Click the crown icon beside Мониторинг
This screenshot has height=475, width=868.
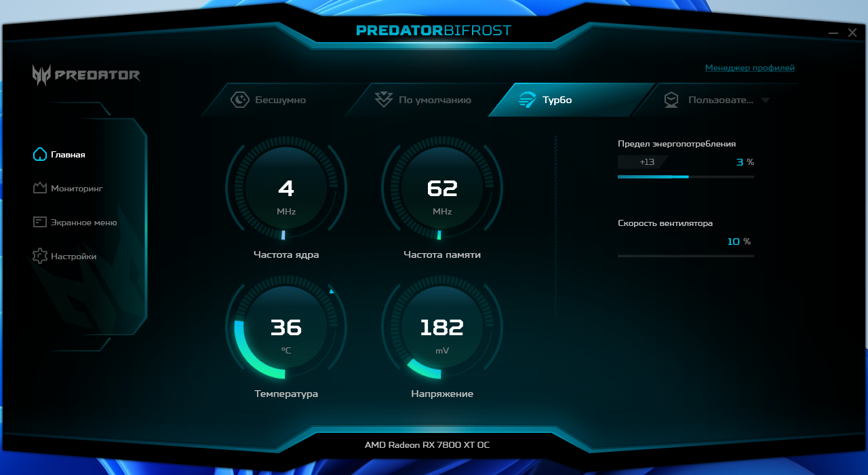coord(40,188)
